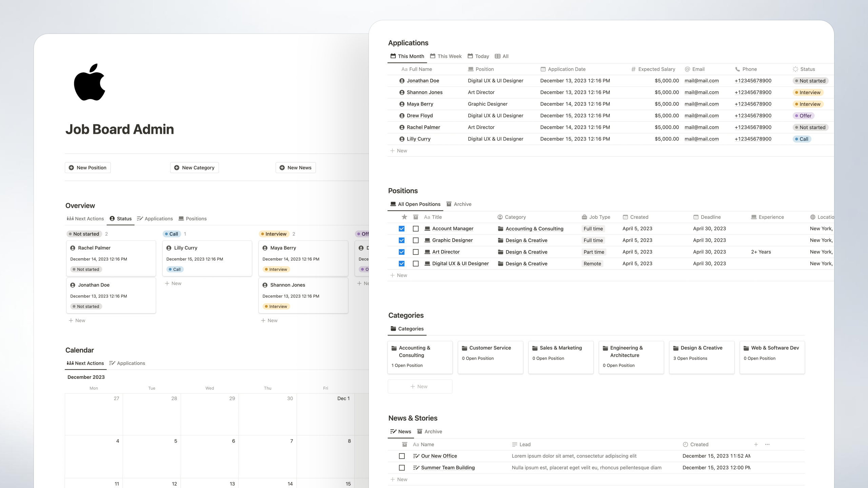Click New under the Applications table
The width and height of the screenshot is (868, 488).
coord(399,150)
